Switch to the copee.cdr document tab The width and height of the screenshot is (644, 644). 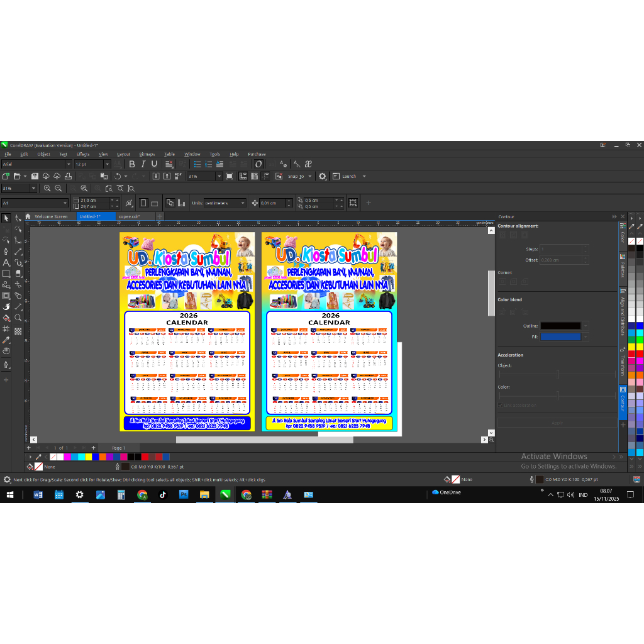pyautogui.click(x=129, y=215)
